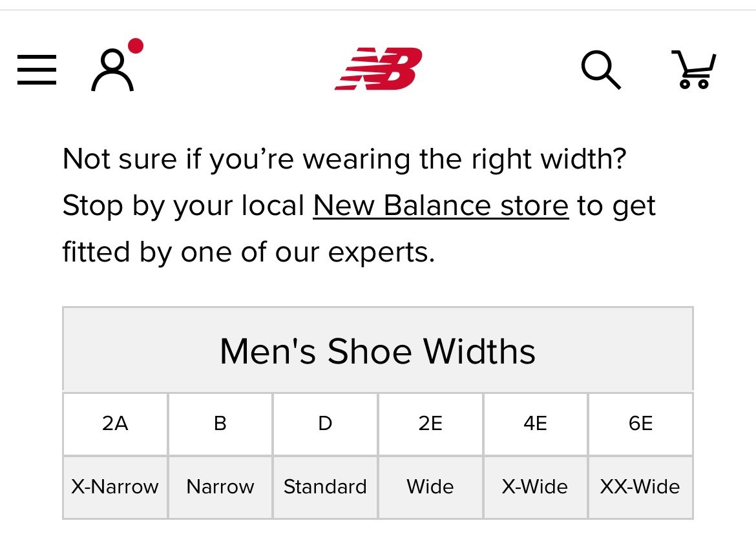Select the B width cell
The height and width of the screenshot is (556, 756).
pos(220,424)
